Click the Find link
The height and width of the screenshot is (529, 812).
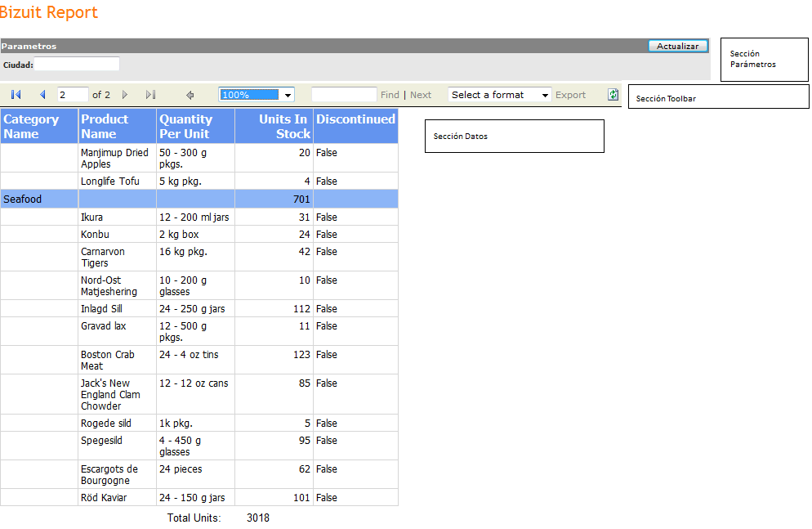coord(390,95)
